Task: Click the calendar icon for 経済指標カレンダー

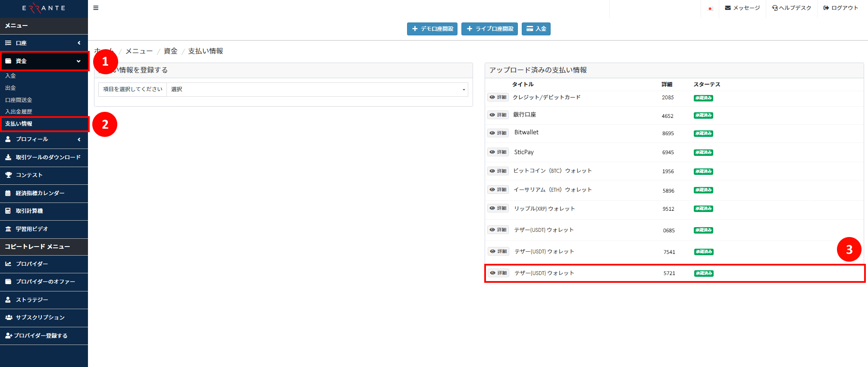Action: click(8, 193)
